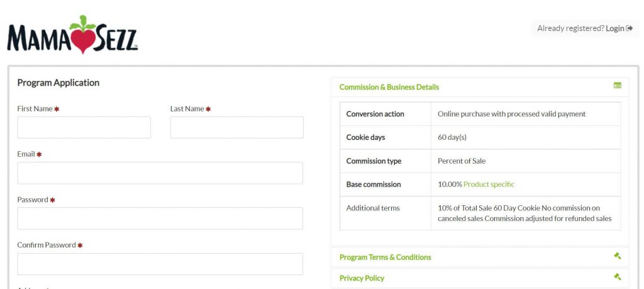Click the 'Percent of Sale' value
Viewport: 644px width, 289px height.
pos(461,161)
